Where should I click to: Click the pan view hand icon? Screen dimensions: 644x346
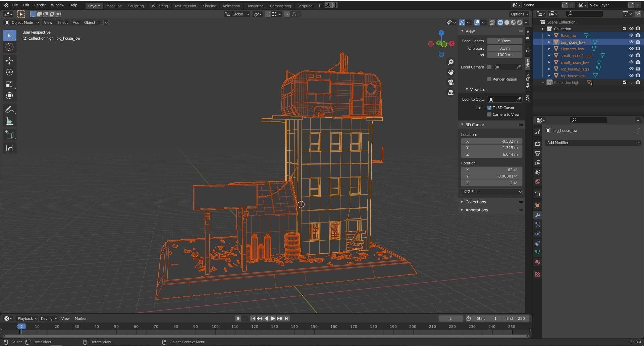coord(451,72)
